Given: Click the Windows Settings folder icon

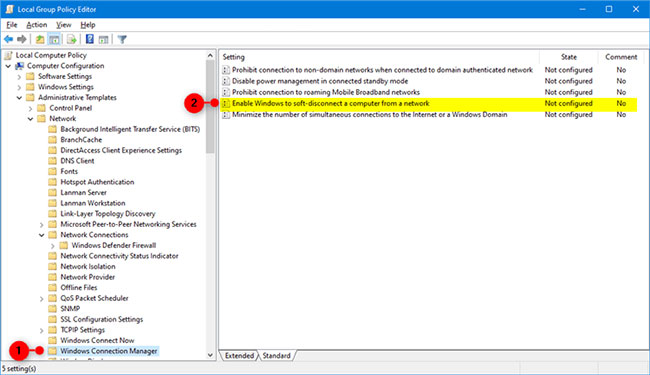Looking at the screenshot, I should [30, 87].
